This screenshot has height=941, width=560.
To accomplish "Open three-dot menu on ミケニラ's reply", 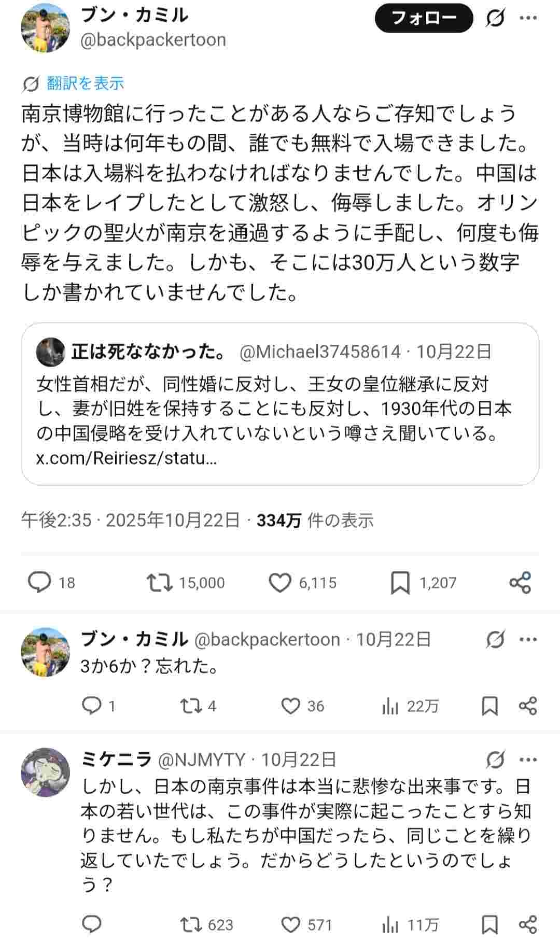I will pyautogui.click(x=528, y=760).
